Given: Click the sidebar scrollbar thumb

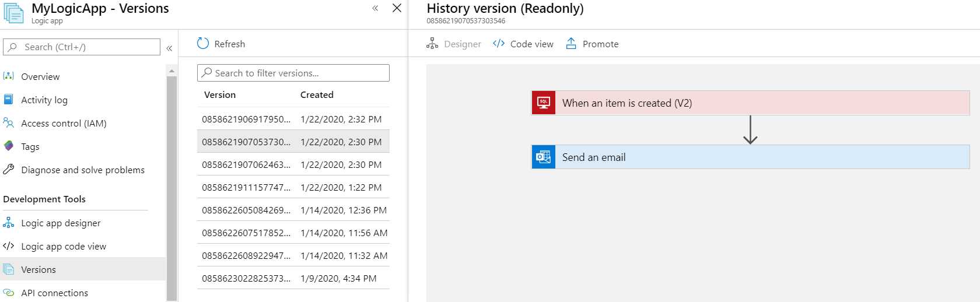Looking at the screenshot, I should (171, 188).
